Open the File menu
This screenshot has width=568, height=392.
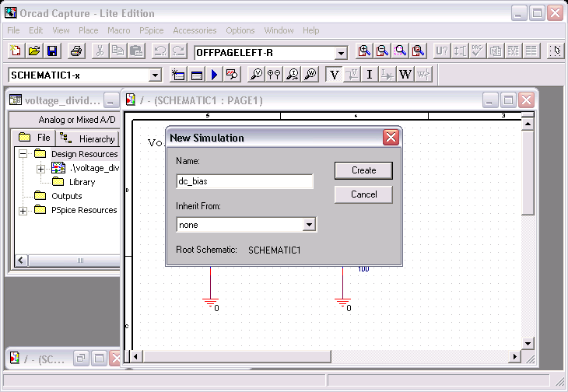click(13, 30)
